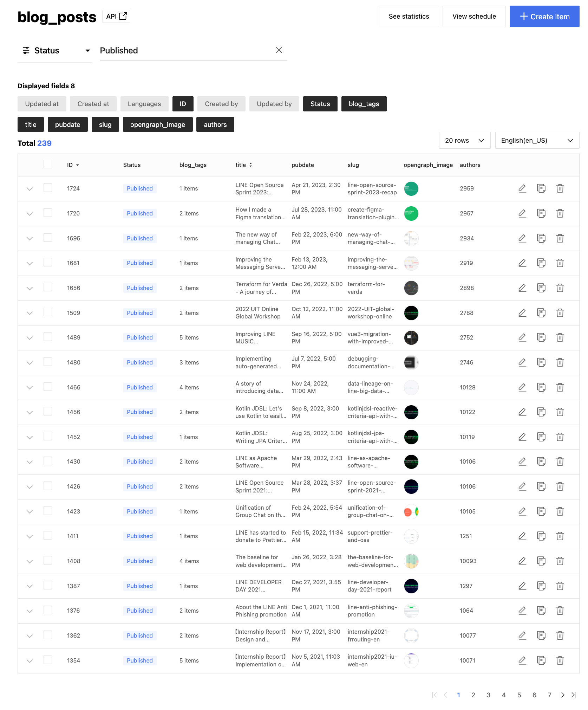Image resolution: width=588 pixels, height=710 pixels.
Task: Open the English(en_US) language dropdown
Action: (x=537, y=140)
